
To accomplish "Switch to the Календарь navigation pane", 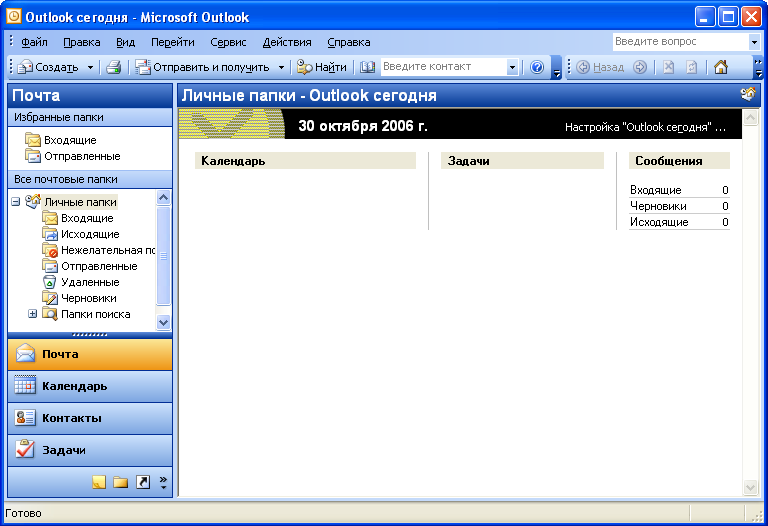I will click(x=90, y=386).
